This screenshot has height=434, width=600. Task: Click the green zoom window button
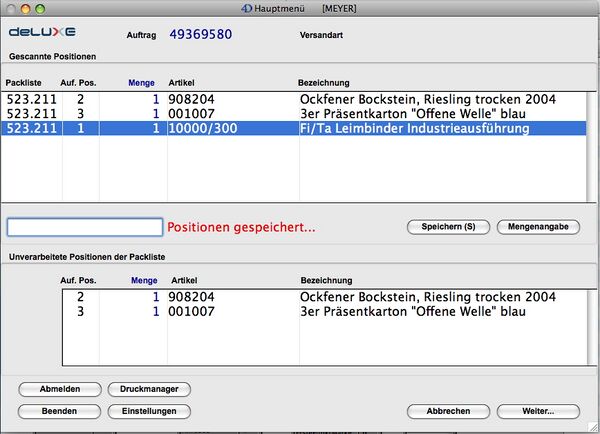(x=44, y=7)
